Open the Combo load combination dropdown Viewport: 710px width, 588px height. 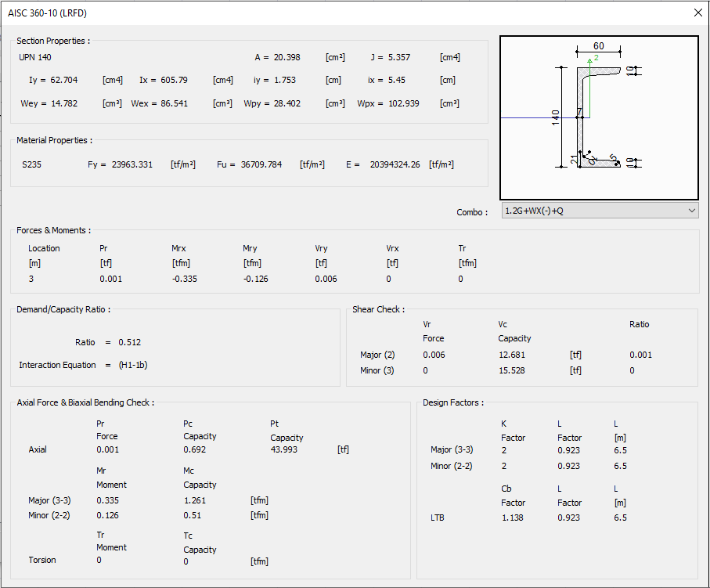[x=600, y=211]
